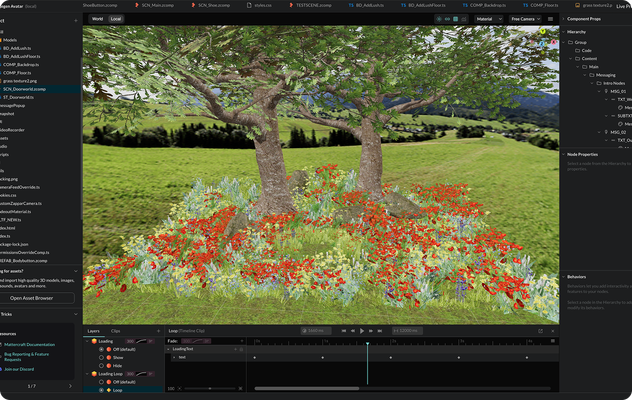This screenshot has width=632, height=400.
Task: Click icon right of timeline zoom slider
Action: [x=241, y=389]
